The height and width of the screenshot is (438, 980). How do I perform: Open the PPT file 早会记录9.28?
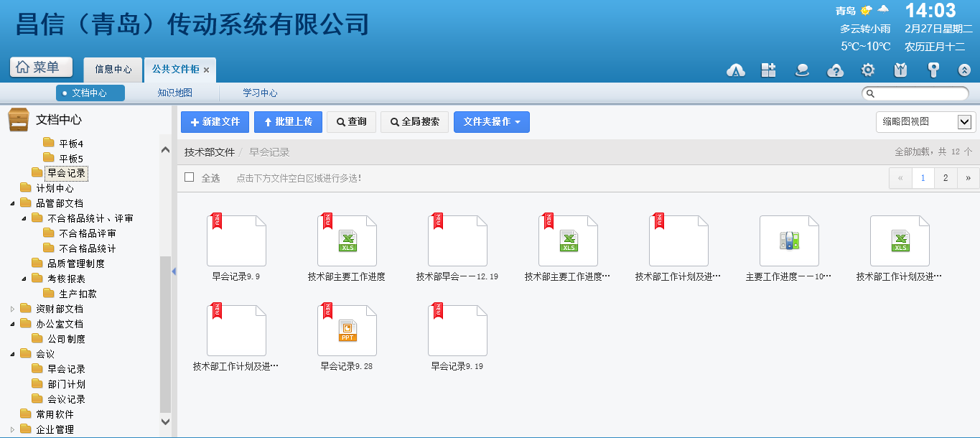(347, 331)
